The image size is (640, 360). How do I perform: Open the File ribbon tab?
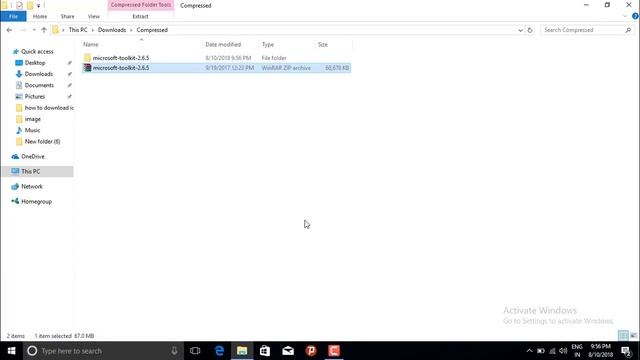tap(13, 16)
